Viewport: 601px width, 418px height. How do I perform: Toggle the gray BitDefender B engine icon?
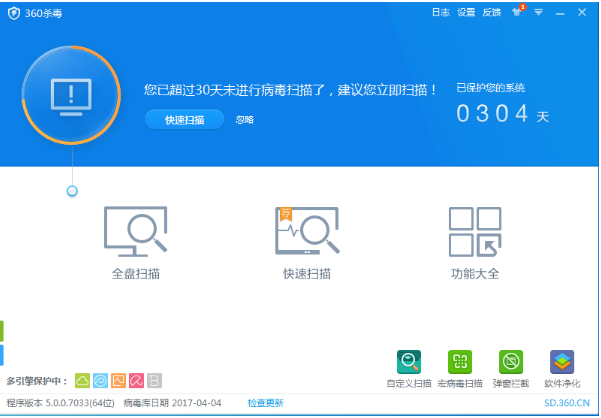154,380
